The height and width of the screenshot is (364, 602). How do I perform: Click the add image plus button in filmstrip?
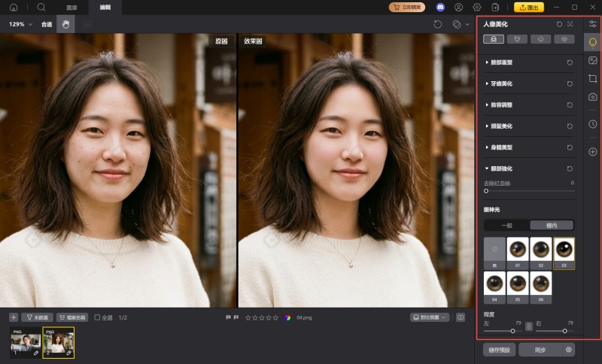[x=14, y=317]
